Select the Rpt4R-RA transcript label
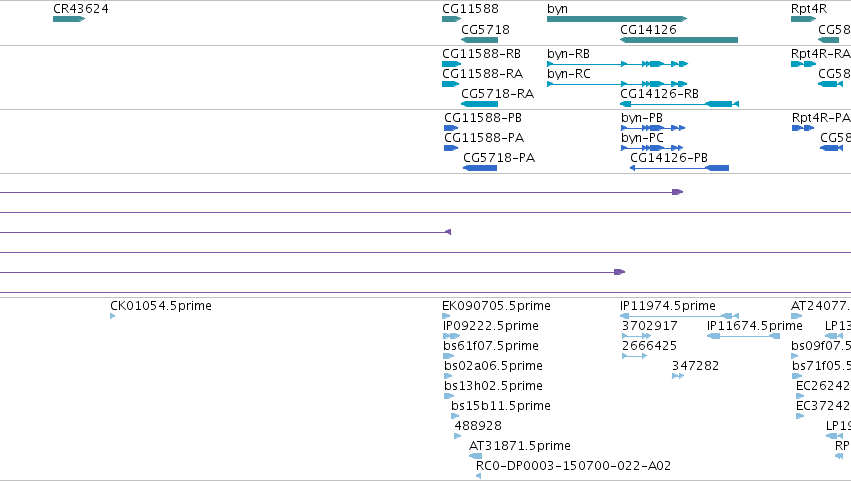The width and height of the screenshot is (851, 481). tap(821, 54)
